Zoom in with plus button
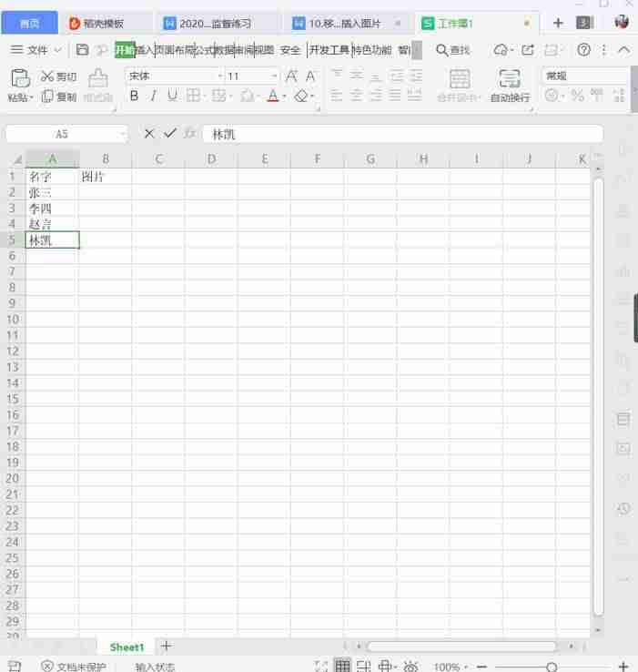Image resolution: width=638 pixels, height=672 pixels. click(623, 667)
